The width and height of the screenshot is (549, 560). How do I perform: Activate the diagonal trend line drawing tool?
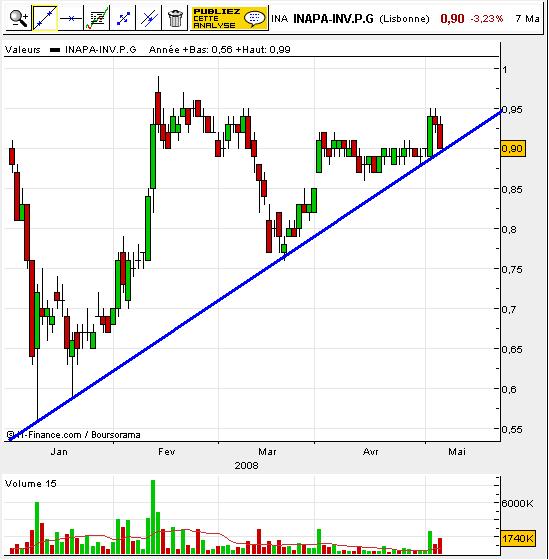click(45, 18)
